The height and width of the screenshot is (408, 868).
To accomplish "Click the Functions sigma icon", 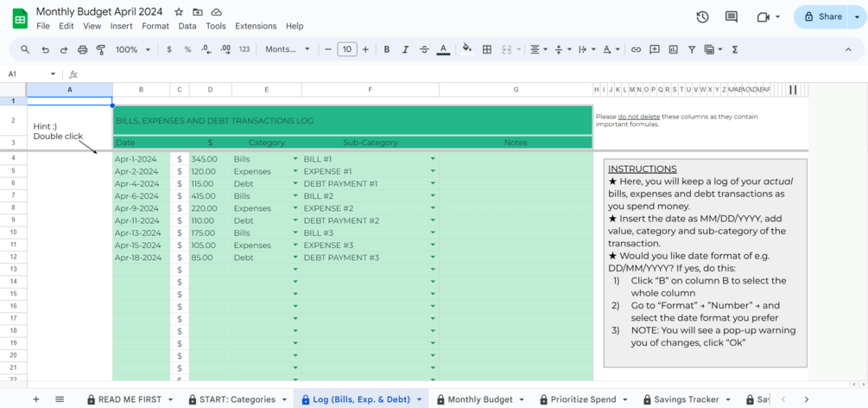I will click(735, 49).
